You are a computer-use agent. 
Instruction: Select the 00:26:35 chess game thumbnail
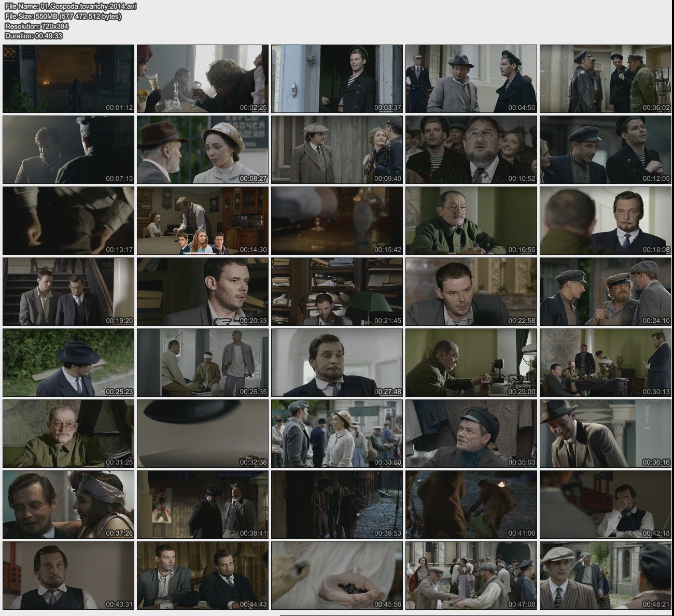tap(203, 363)
